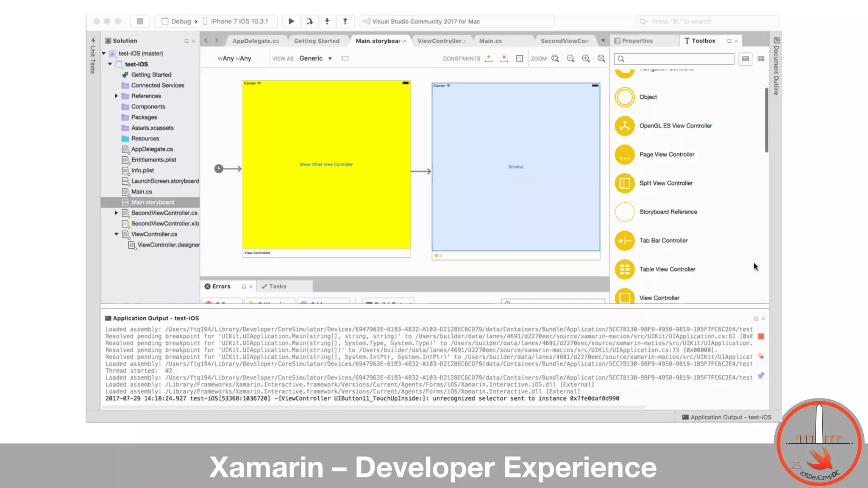The height and width of the screenshot is (488, 868).
Task: Select the iPhone 7 iOS 10.3.1 target
Action: click(x=236, y=21)
